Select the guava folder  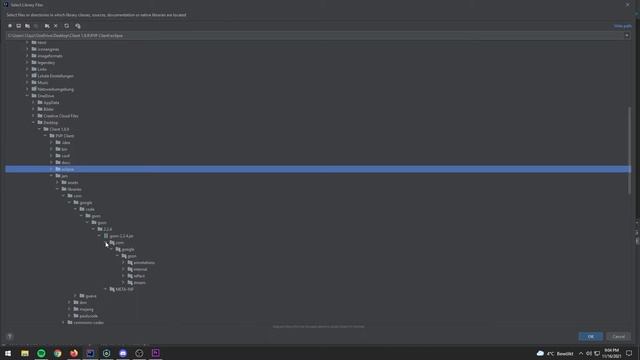91,296
